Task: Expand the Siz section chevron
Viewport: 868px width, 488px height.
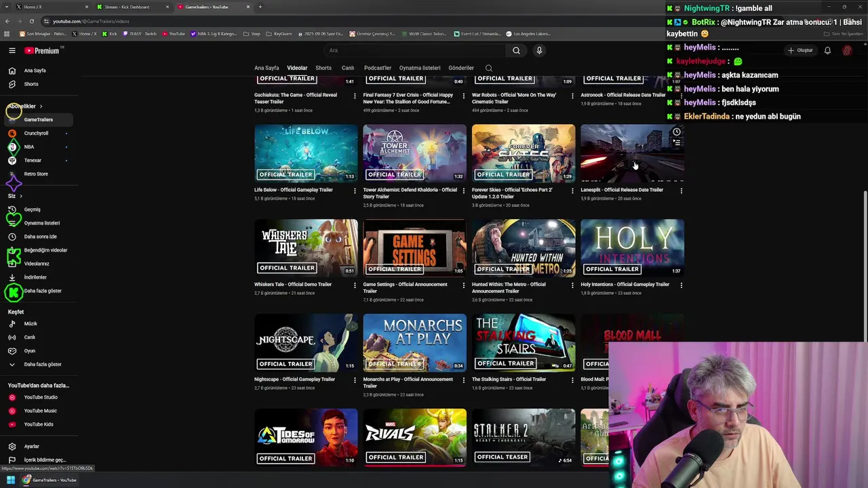Action: point(21,196)
